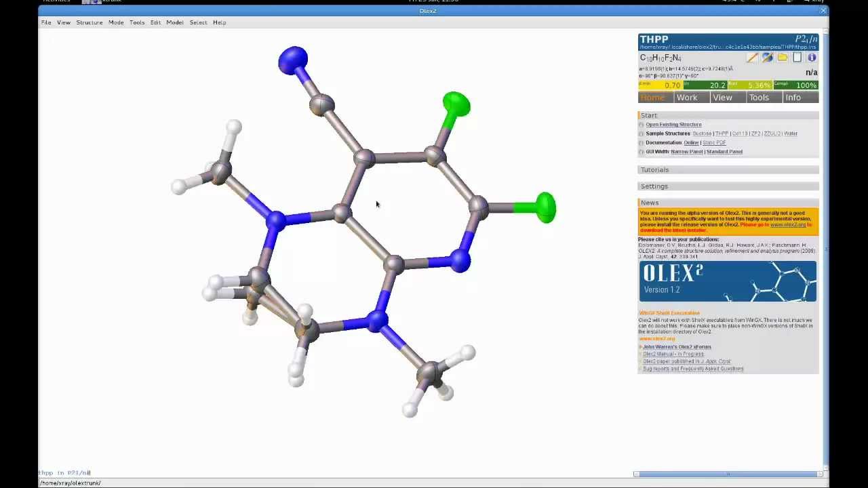This screenshot has height=488, width=868.
Task: Open the yellow folder icon
Action: click(783, 58)
